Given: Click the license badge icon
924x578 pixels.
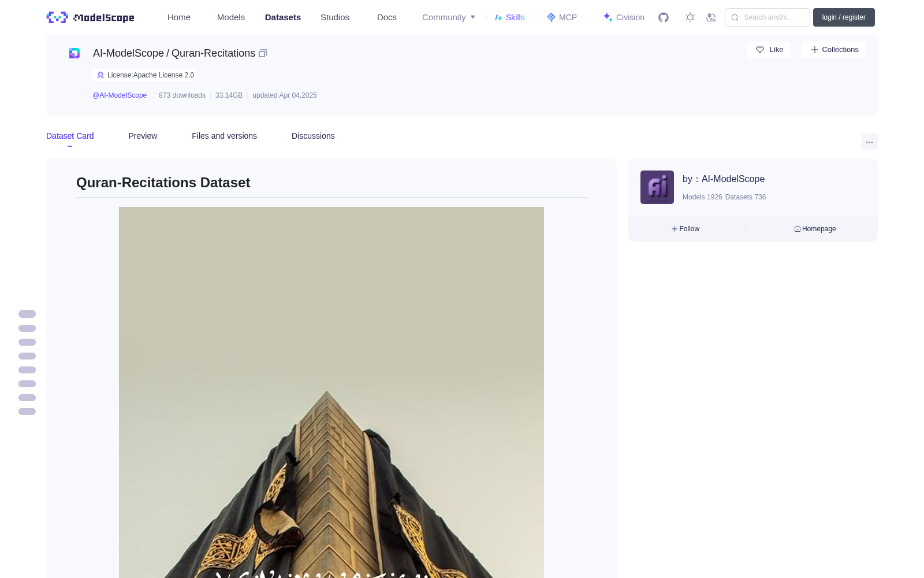Looking at the screenshot, I should click(x=100, y=75).
